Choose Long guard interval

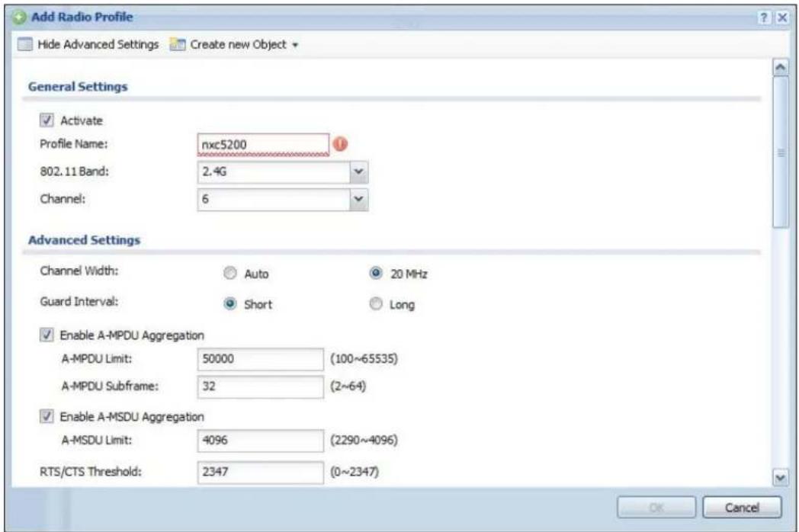tap(376, 303)
